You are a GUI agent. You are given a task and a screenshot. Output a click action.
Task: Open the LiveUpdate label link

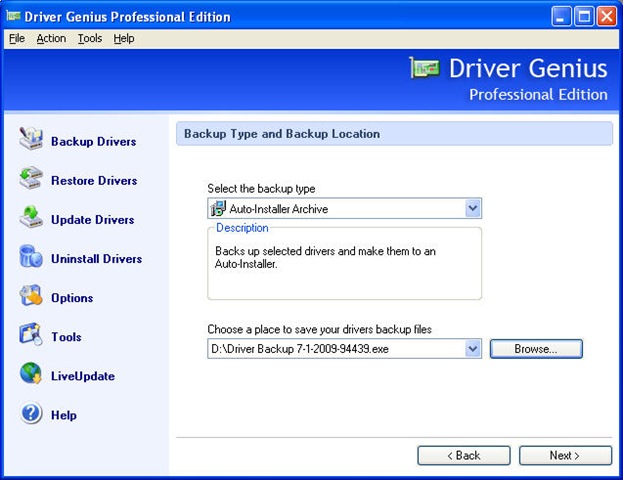pyautogui.click(x=83, y=376)
